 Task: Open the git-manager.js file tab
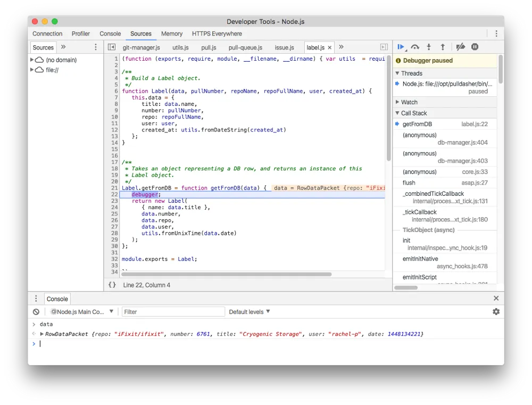point(142,47)
